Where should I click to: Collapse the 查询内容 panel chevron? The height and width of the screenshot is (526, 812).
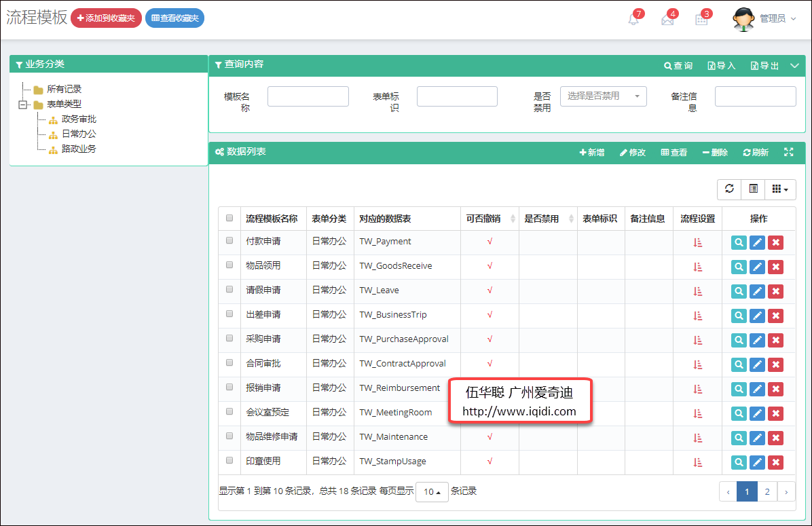point(794,66)
